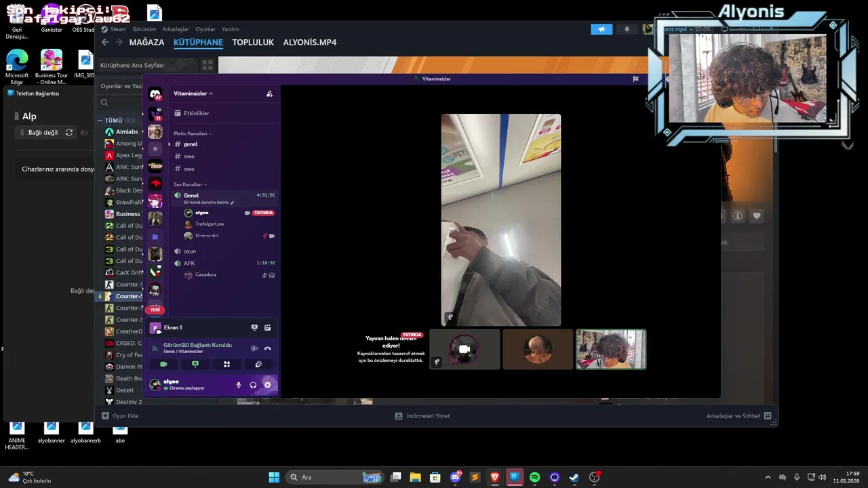
Task: Toggle screen share button in voice panel
Action: tap(195, 364)
